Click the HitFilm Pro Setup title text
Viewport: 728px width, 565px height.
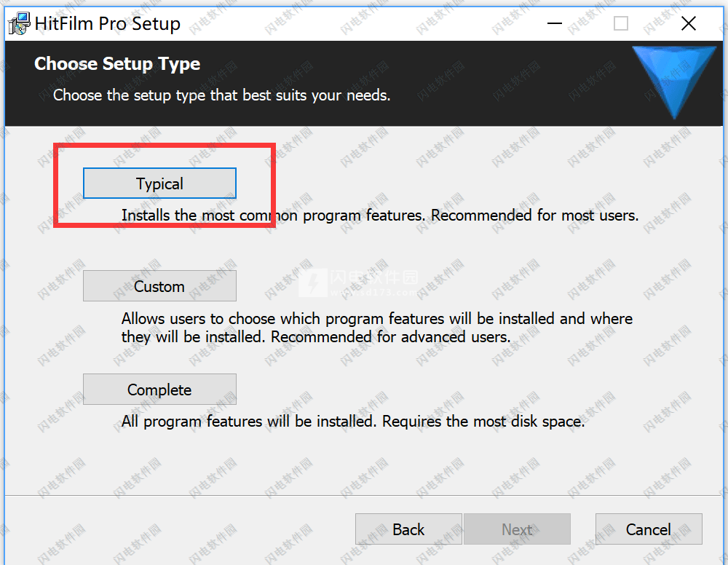[x=107, y=23]
